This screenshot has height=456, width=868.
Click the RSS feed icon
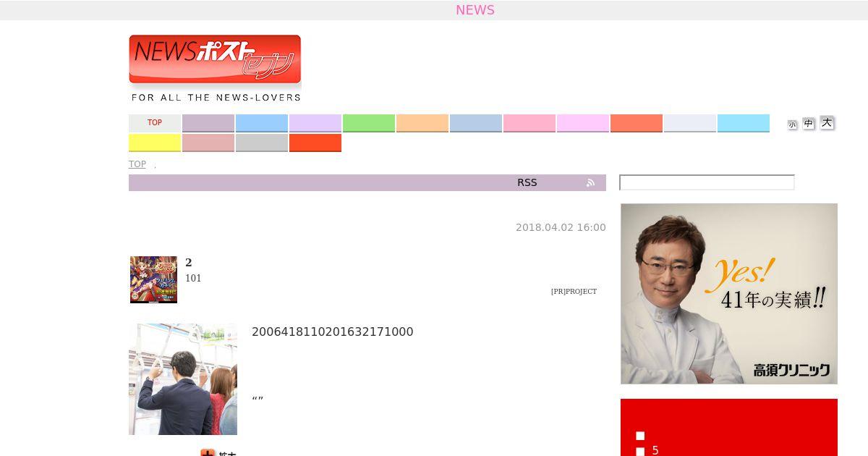pos(591,183)
